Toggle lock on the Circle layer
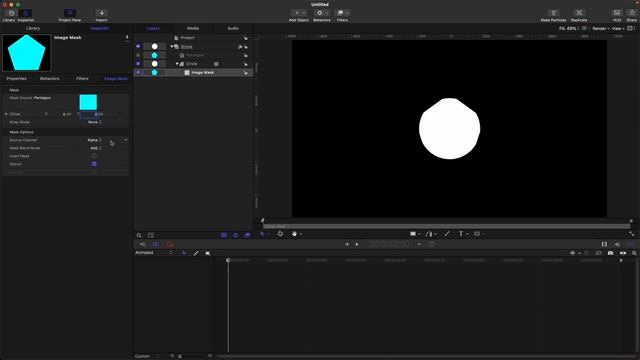The height and width of the screenshot is (360, 640). coord(246,64)
